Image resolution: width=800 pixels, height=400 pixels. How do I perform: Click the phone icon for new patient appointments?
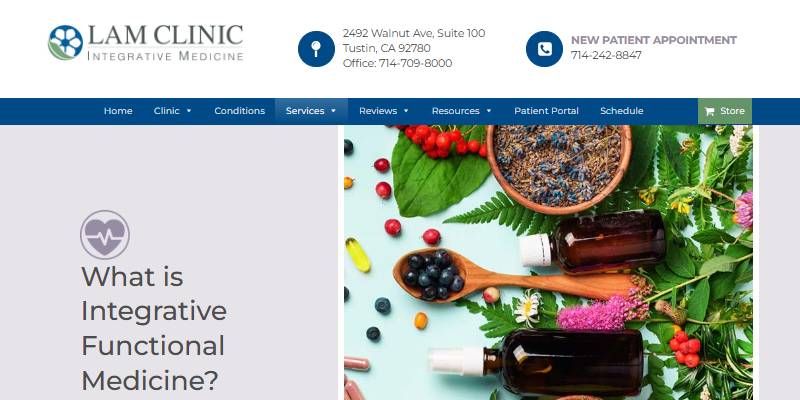(544, 49)
